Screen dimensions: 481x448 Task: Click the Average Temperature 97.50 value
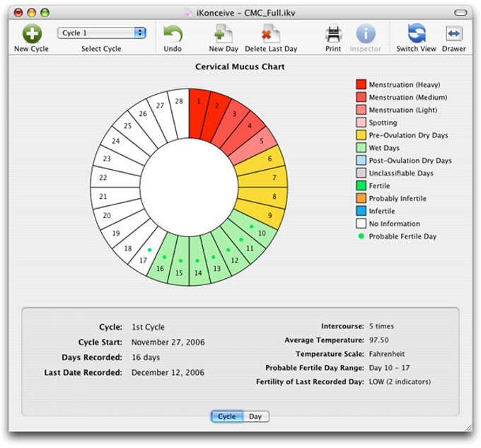(x=379, y=340)
